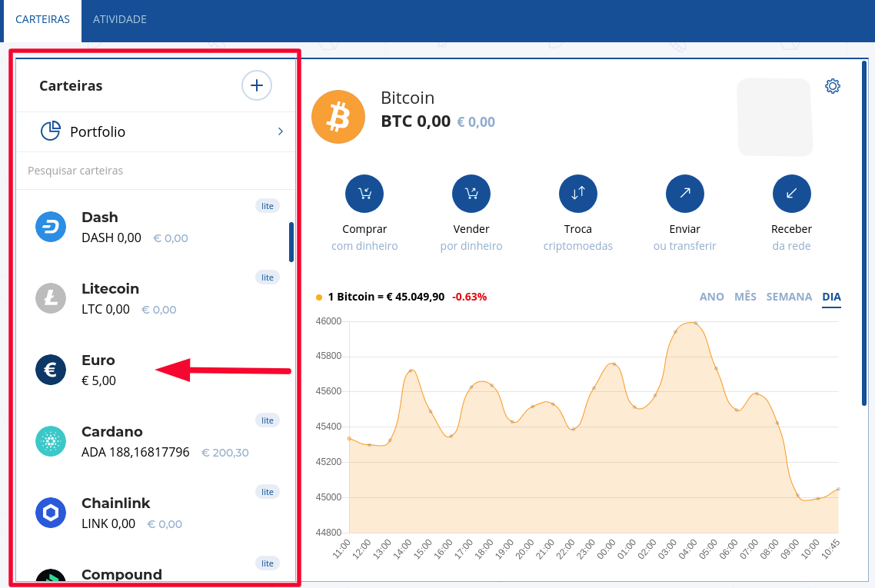This screenshot has width=875, height=588.
Task: Click the Compound wallet name
Action: (x=121, y=574)
